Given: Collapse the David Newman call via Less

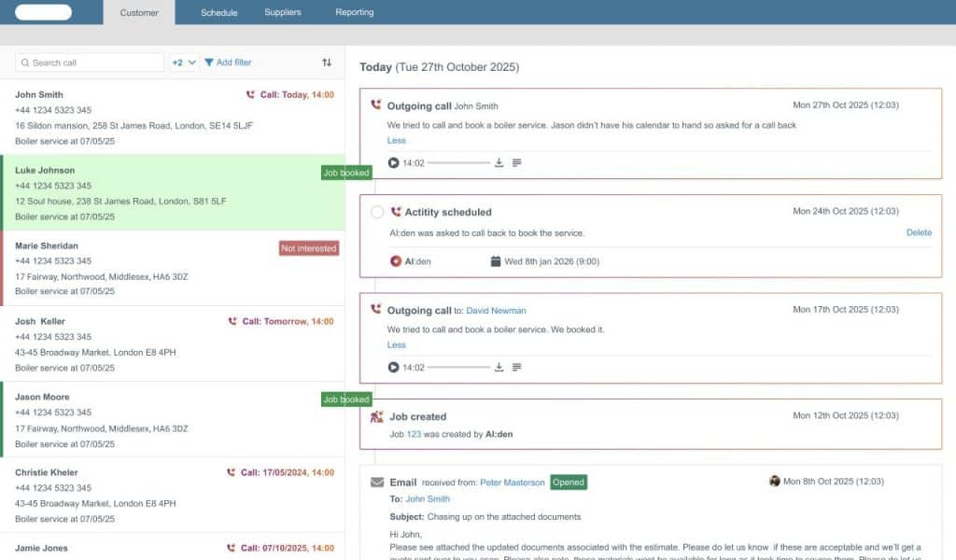Looking at the screenshot, I should click(x=396, y=344).
